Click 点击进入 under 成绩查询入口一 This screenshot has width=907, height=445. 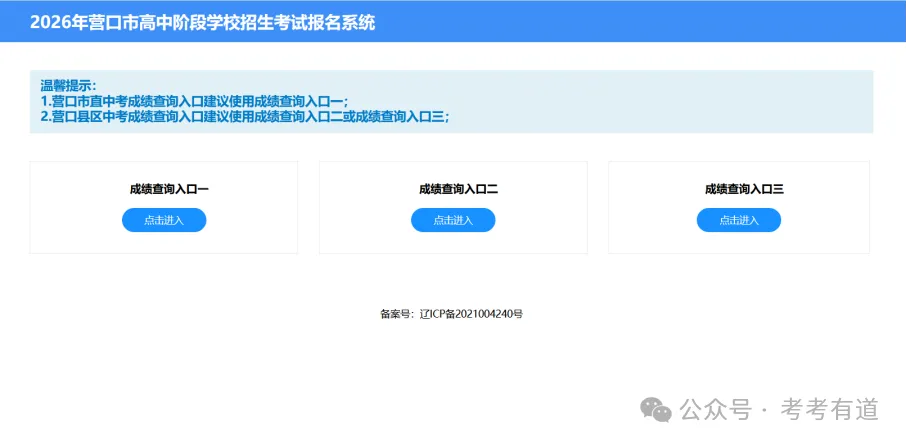coord(164,220)
